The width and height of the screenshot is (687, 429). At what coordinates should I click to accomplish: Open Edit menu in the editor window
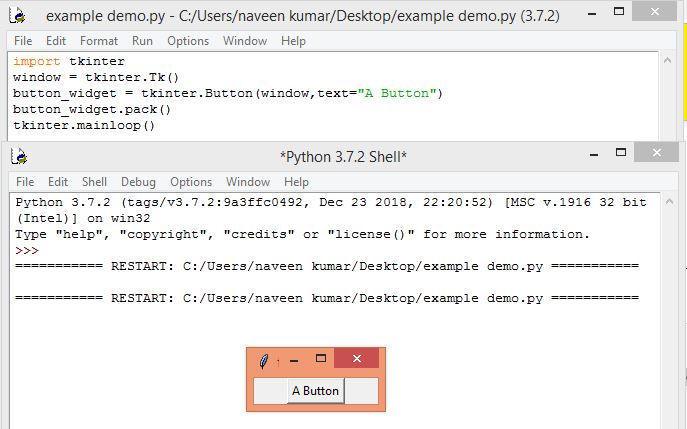(56, 41)
